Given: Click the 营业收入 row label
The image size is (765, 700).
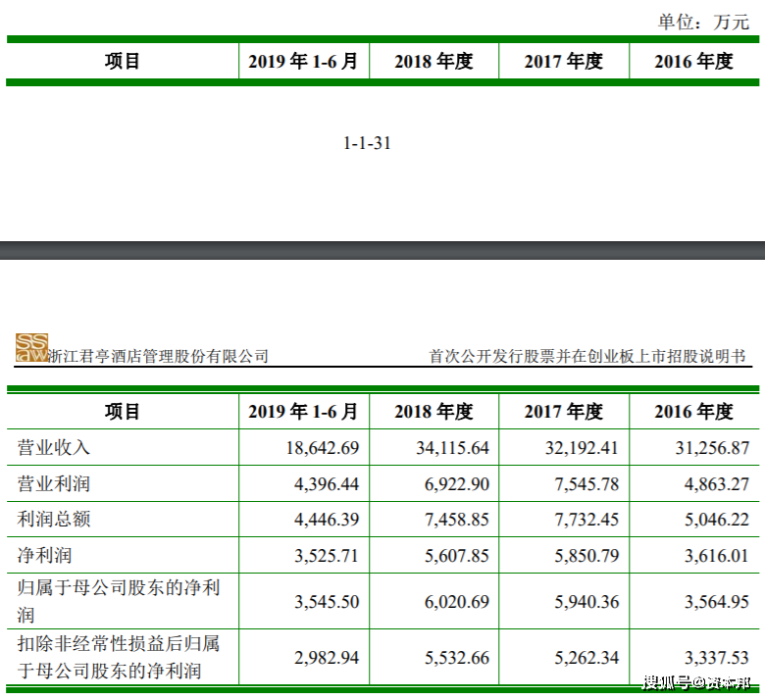Looking at the screenshot, I should [54, 448].
